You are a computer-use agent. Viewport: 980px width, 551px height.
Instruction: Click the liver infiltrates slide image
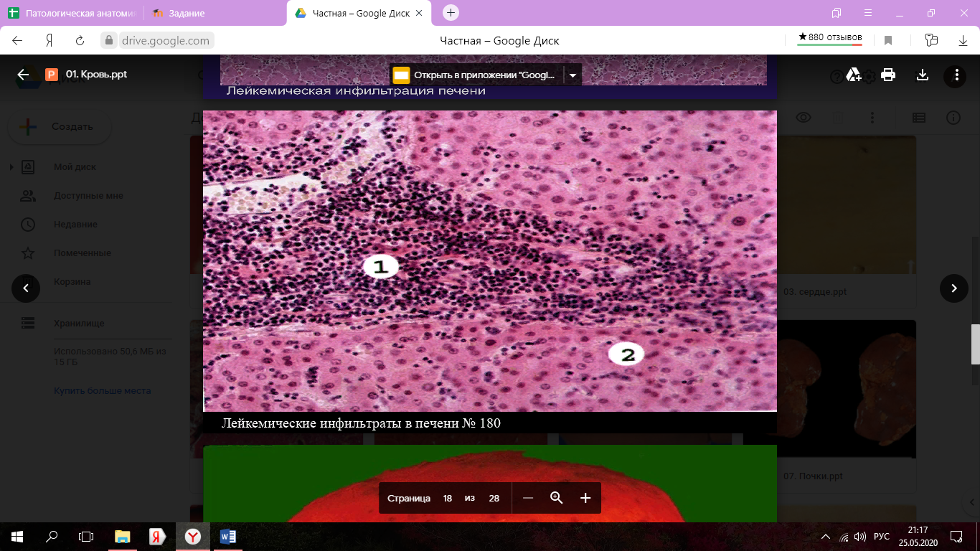pyautogui.click(x=490, y=260)
